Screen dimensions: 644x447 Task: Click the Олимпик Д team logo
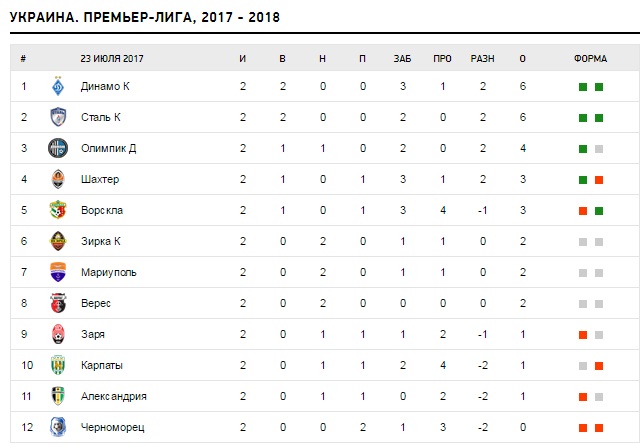pos(58,149)
